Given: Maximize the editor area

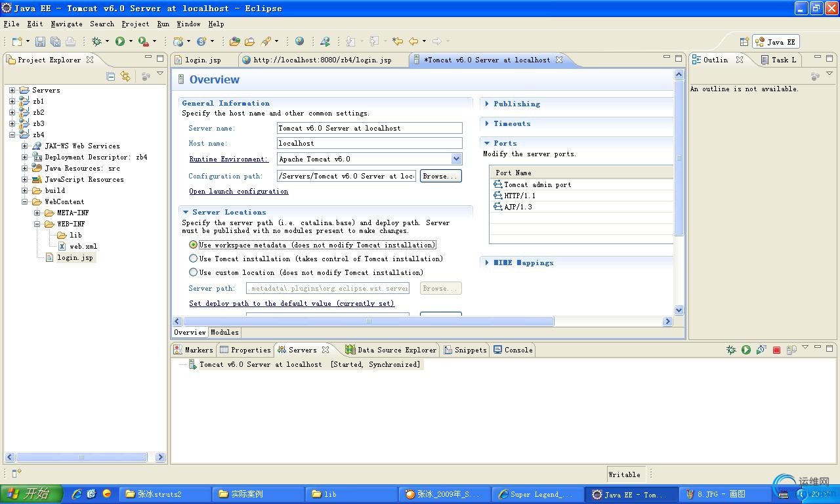Looking at the screenshot, I should click(x=679, y=58).
